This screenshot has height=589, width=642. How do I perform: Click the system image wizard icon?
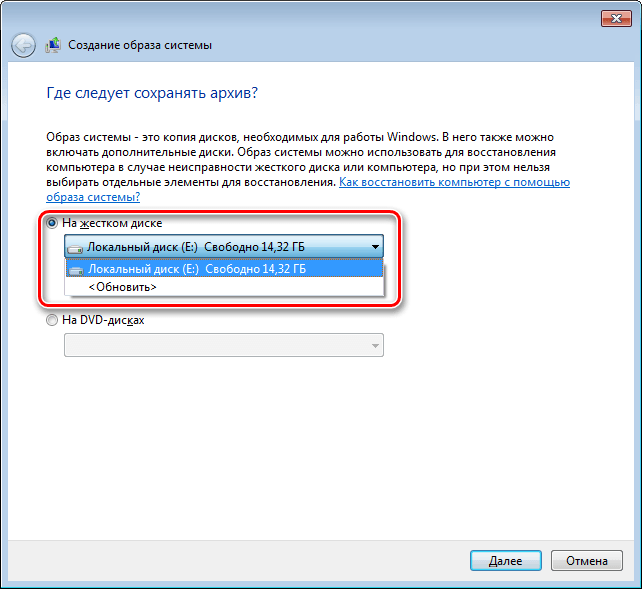tap(53, 45)
